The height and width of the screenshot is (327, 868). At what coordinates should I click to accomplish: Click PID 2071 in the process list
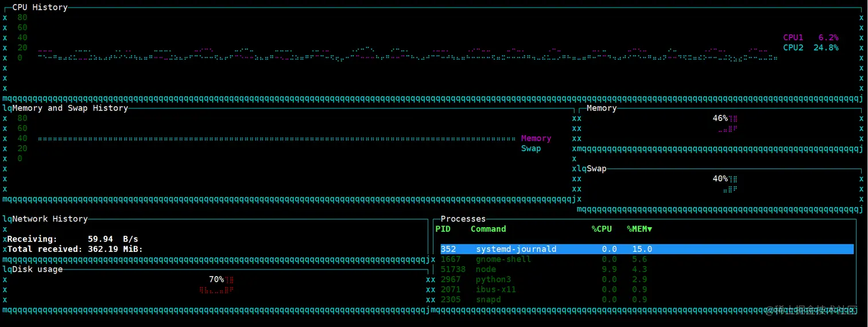point(451,290)
